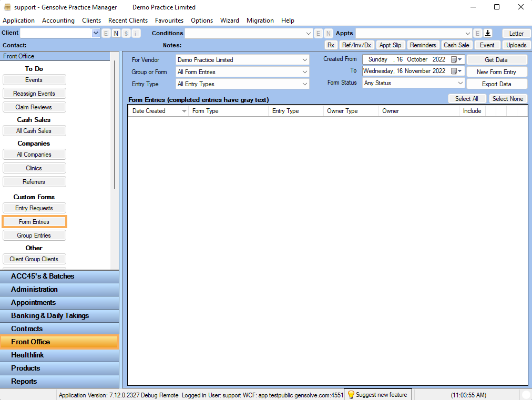The width and height of the screenshot is (532, 400).
Task: Open the For Vendor dropdown
Action: pyautogui.click(x=305, y=59)
